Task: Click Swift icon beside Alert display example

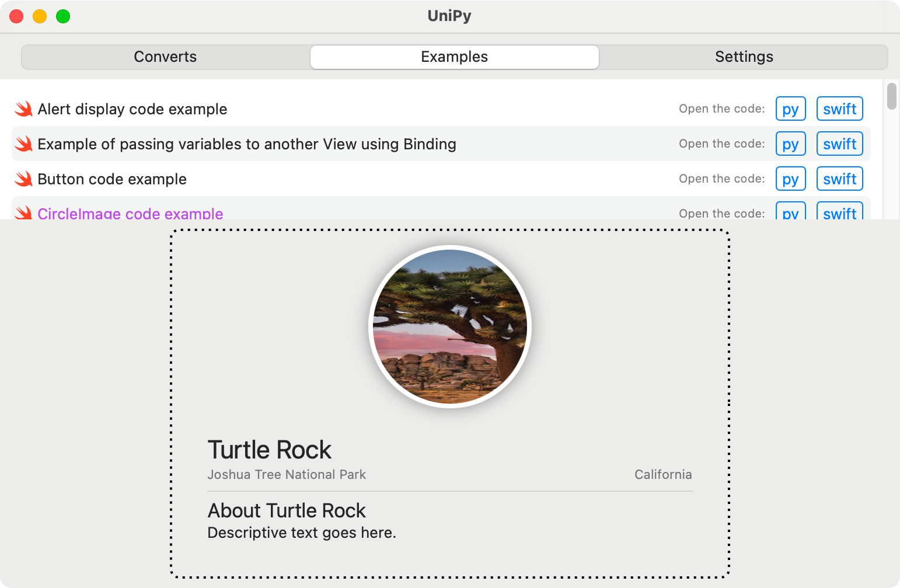Action: (x=24, y=109)
